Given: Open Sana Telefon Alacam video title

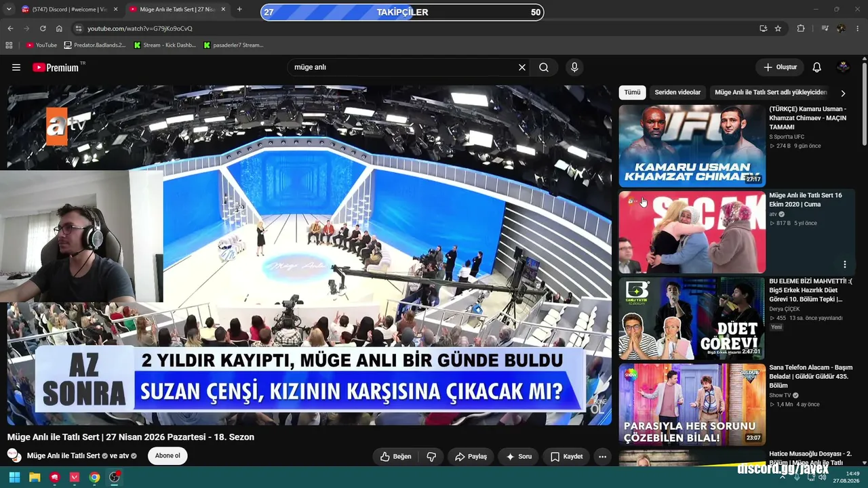Looking at the screenshot, I should click(x=810, y=376).
